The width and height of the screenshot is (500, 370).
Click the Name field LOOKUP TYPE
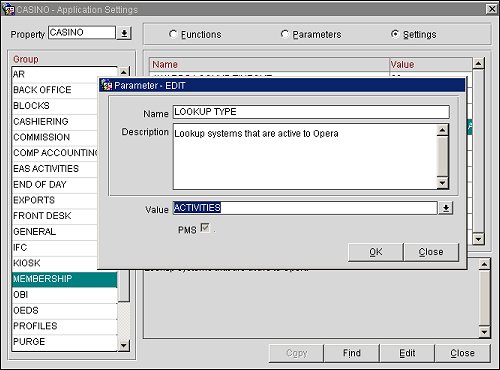pyautogui.click(x=311, y=112)
